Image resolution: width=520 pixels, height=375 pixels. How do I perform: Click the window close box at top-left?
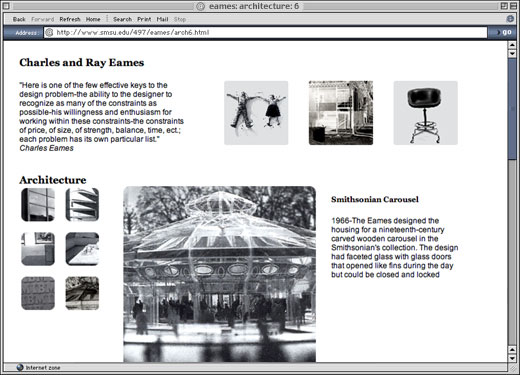[7, 6]
